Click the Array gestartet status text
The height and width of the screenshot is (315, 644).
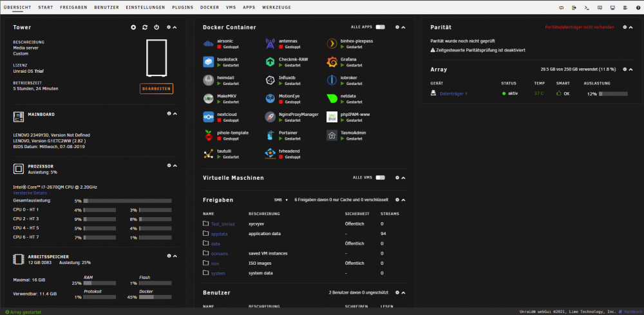pos(23,312)
